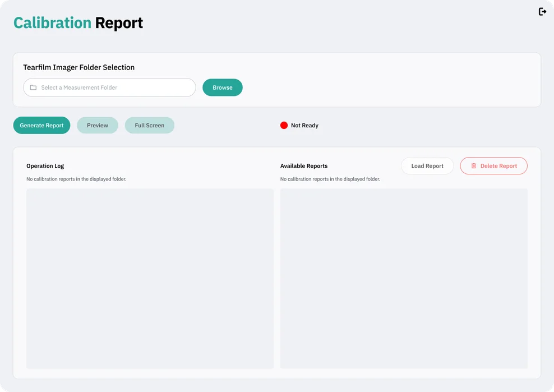Open the report Preview
This screenshot has height=392, width=554.
point(98,125)
